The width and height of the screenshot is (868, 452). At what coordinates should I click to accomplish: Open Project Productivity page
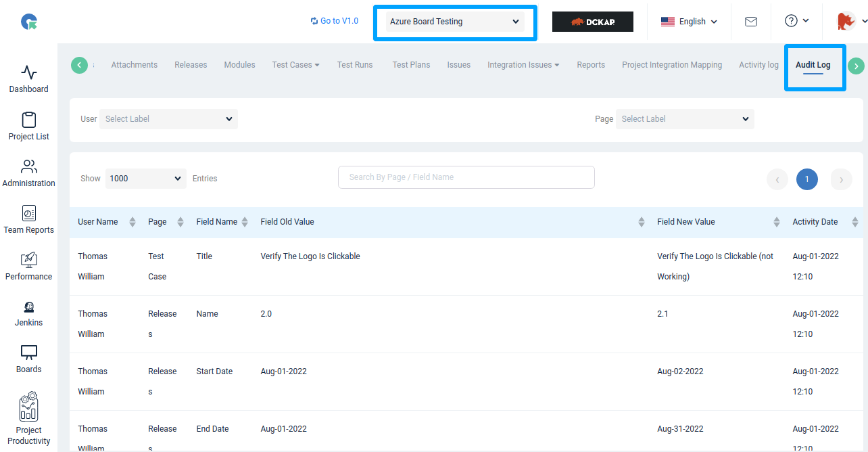click(28, 419)
